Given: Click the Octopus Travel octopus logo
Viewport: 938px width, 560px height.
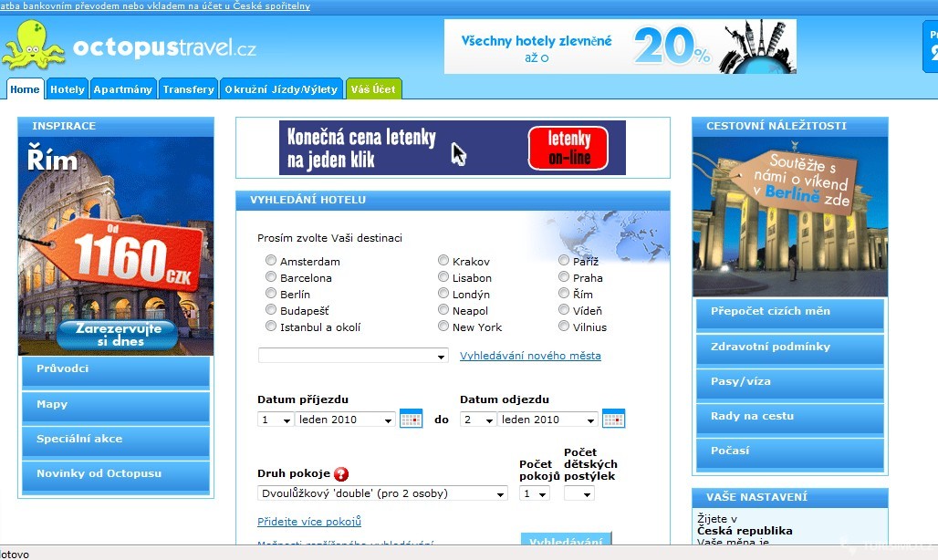Looking at the screenshot, I should coord(34,46).
